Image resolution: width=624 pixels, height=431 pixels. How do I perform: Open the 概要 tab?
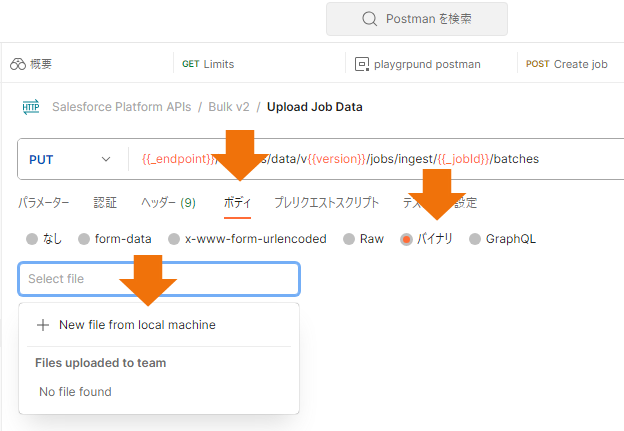point(31,64)
